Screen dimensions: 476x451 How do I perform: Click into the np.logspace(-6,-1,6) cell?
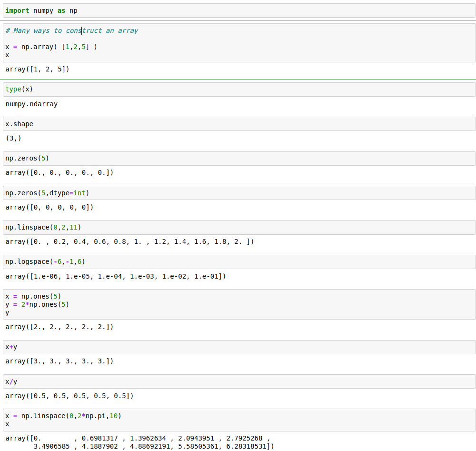[x=238, y=261]
